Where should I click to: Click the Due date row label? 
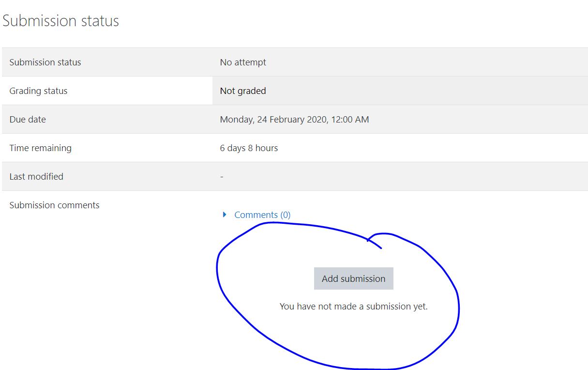tap(28, 119)
